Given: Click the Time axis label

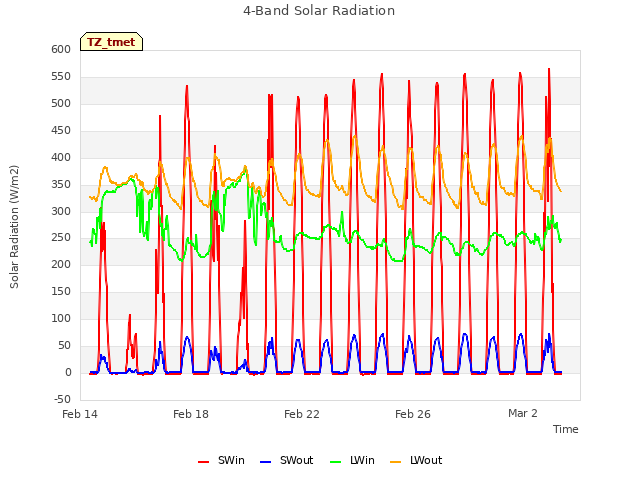Looking at the screenshot, I should coord(565,429).
